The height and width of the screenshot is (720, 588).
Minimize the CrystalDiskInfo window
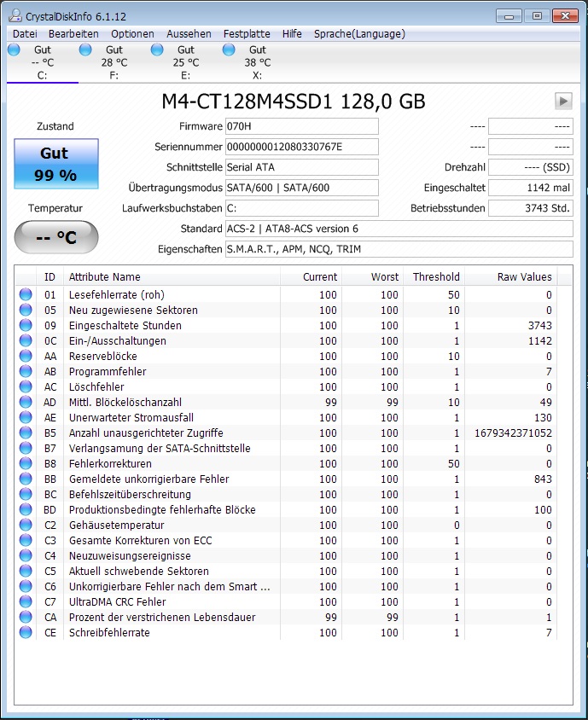[x=509, y=16]
